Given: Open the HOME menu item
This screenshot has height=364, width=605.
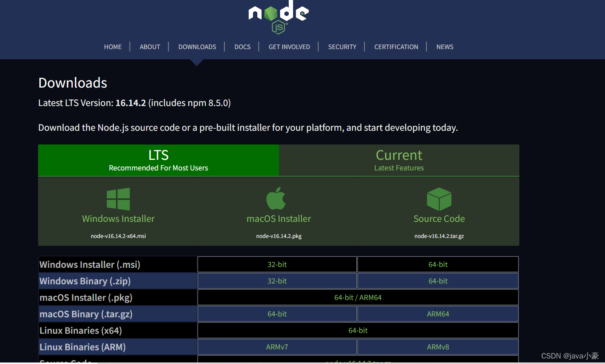Looking at the screenshot, I should (x=113, y=47).
